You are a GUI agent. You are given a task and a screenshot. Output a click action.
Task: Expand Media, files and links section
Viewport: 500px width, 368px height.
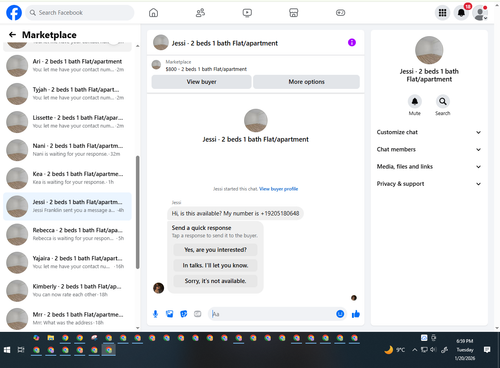pyautogui.click(x=429, y=167)
